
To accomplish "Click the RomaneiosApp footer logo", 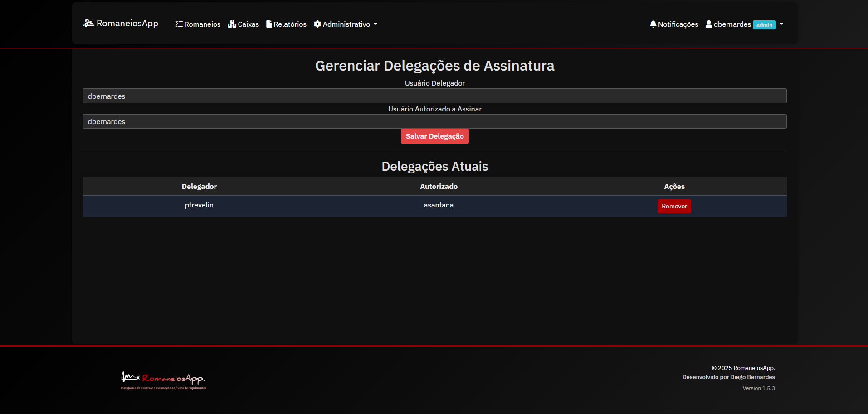I will [x=163, y=380].
